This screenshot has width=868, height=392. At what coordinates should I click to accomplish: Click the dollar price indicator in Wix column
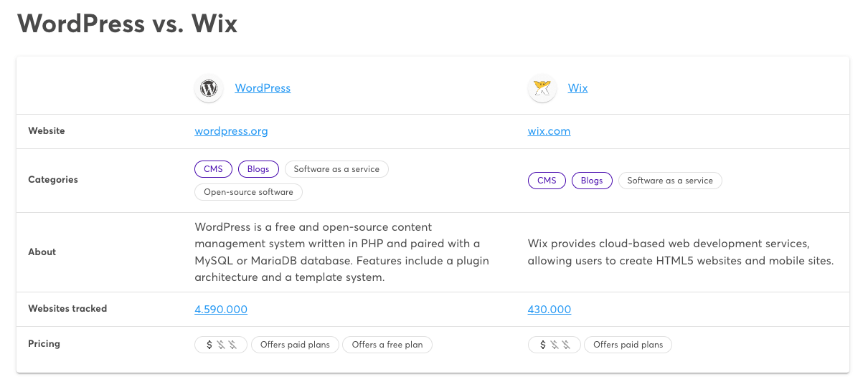[555, 345]
